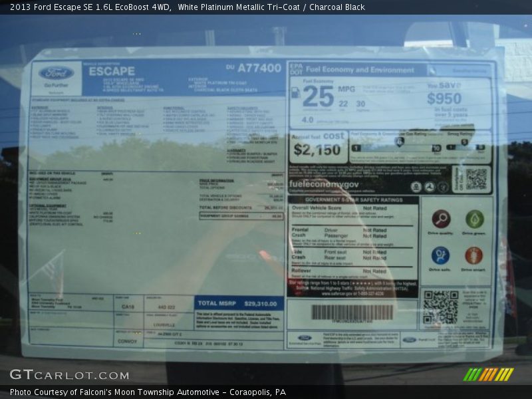
Task: Click Government 5-Star Safety Ratings heading
Action: [354, 200]
